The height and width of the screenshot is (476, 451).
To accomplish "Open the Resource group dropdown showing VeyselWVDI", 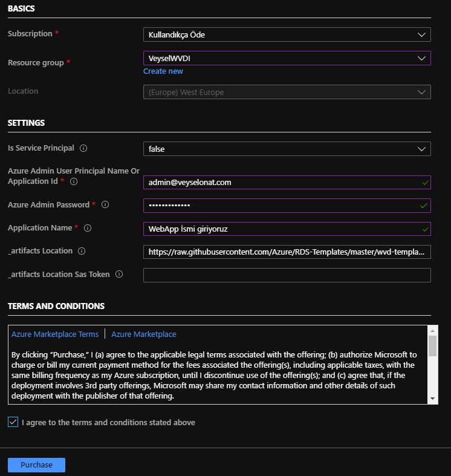I will [287, 58].
